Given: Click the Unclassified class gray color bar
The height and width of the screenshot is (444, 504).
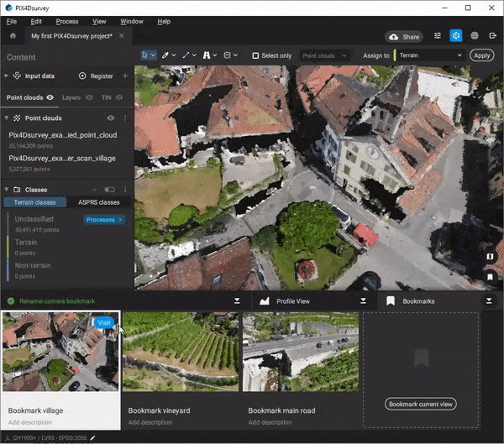Looking at the screenshot, I should click(x=8, y=223).
